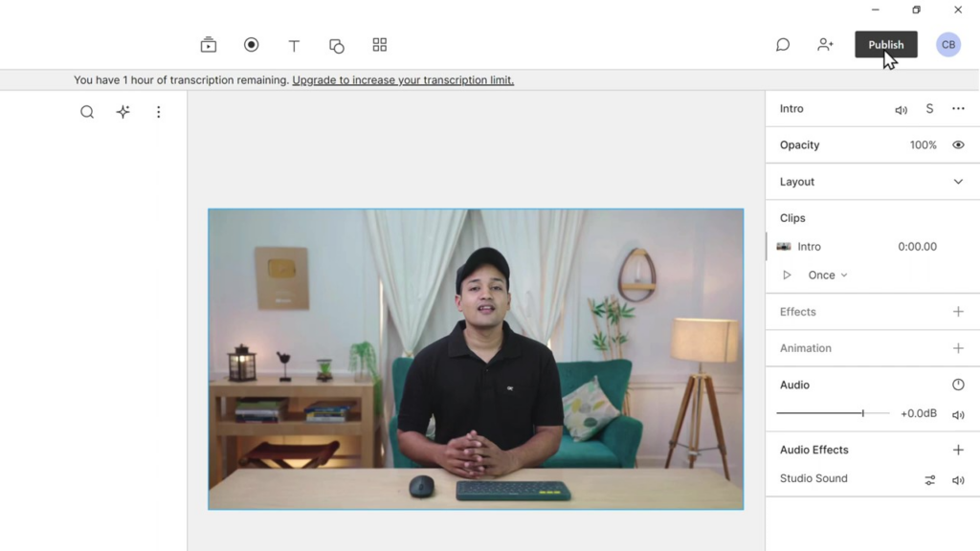Click the Audio Effects section label
The image size is (980, 551).
(813, 450)
